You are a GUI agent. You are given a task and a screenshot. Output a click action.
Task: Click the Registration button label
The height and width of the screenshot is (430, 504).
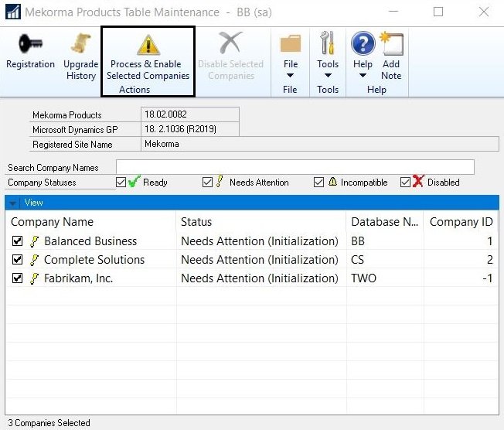31,64
